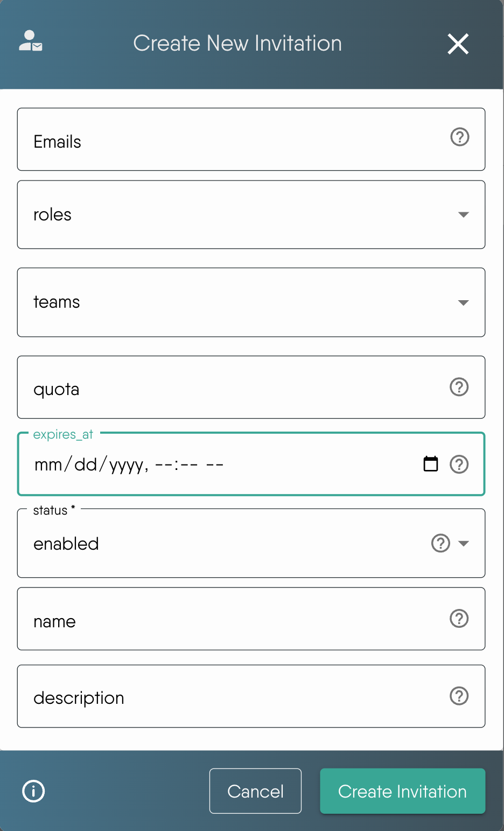Open the teams dropdown

coord(463,302)
